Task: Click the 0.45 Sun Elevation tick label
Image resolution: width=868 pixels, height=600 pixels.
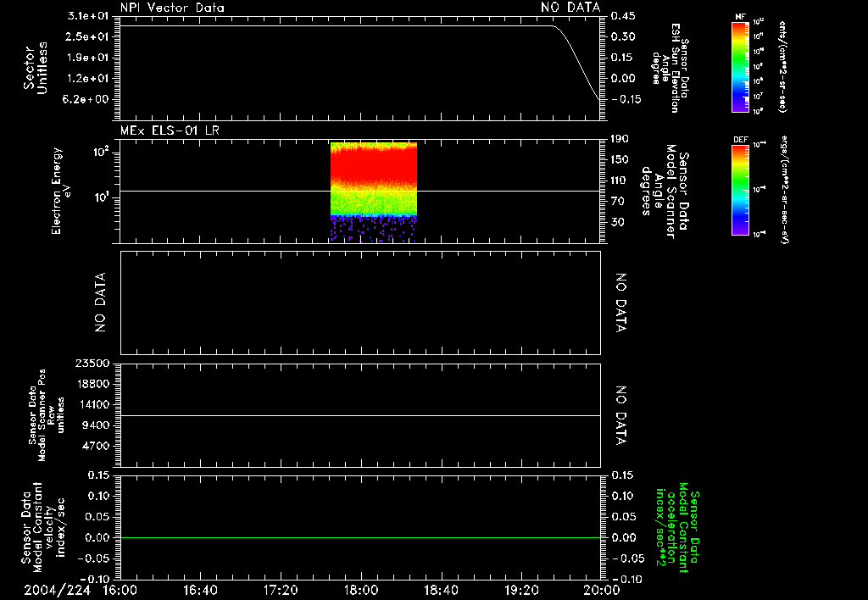Action: coord(623,16)
